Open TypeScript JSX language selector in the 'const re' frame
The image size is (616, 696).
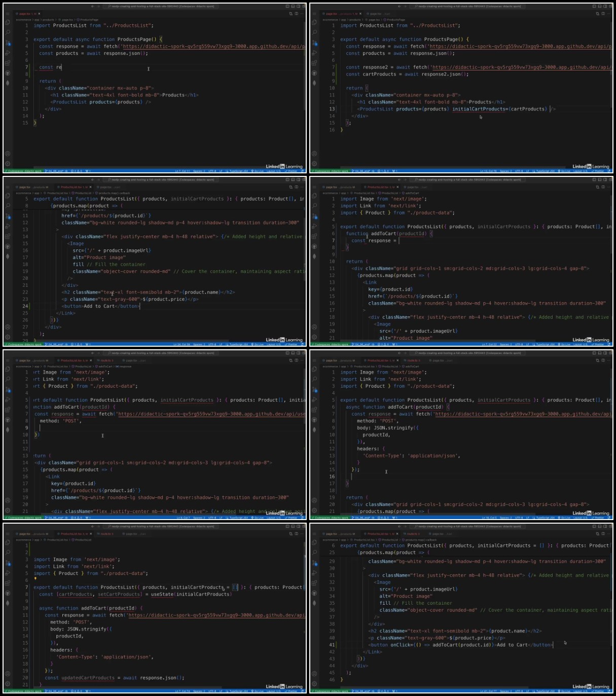pyautogui.click(x=239, y=171)
